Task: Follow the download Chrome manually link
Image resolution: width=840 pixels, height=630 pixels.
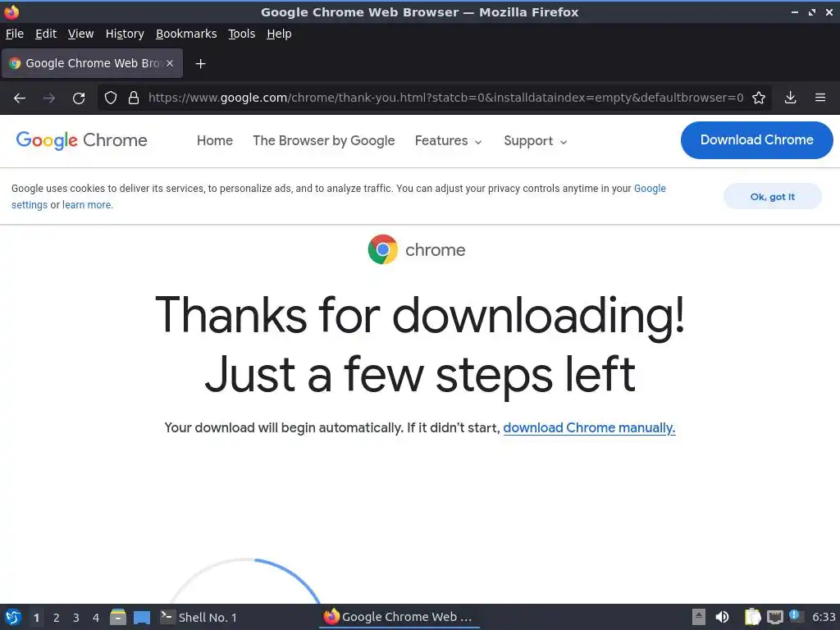Action: point(589,427)
